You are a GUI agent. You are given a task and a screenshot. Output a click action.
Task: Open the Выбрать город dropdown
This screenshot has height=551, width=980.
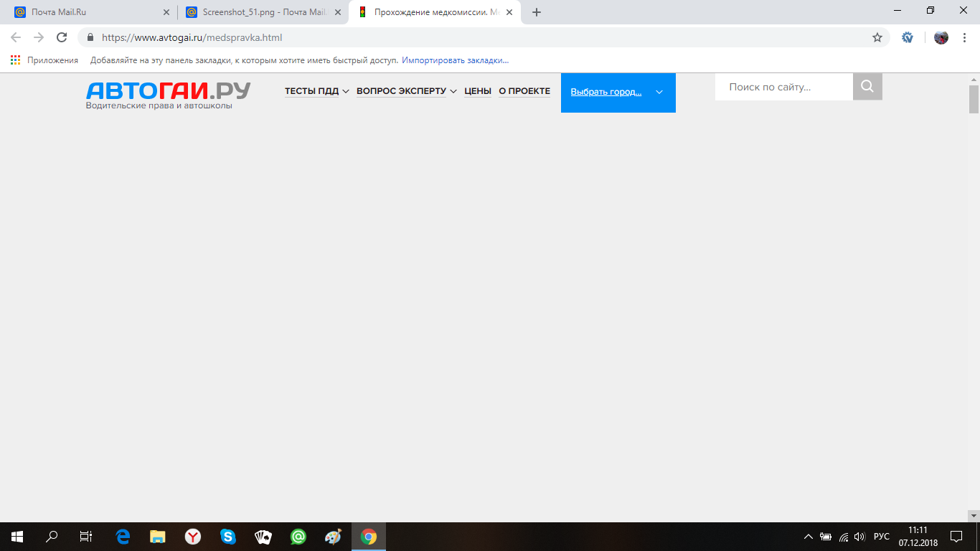click(618, 93)
